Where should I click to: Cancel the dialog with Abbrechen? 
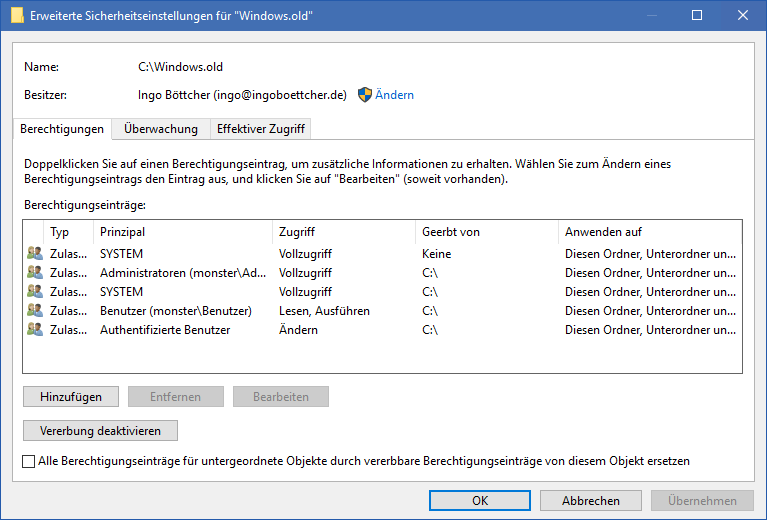pyautogui.click(x=590, y=500)
